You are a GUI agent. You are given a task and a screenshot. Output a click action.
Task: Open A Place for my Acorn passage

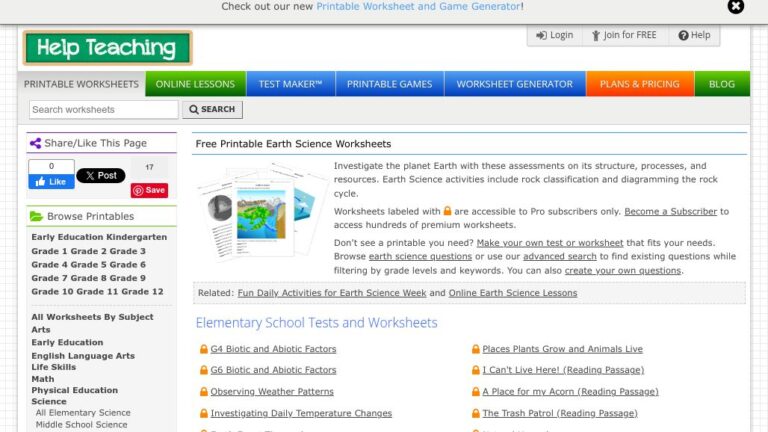coord(570,392)
